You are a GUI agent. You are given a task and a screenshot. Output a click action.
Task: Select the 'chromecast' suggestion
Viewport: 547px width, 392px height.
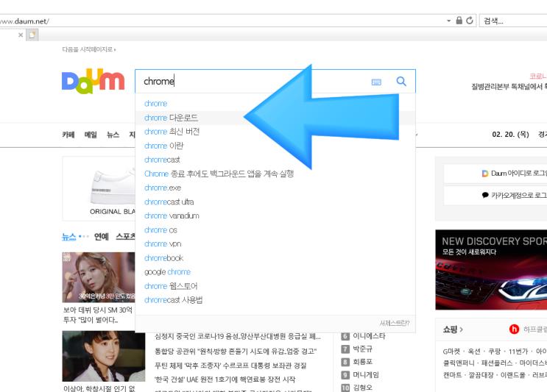tap(275, 160)
